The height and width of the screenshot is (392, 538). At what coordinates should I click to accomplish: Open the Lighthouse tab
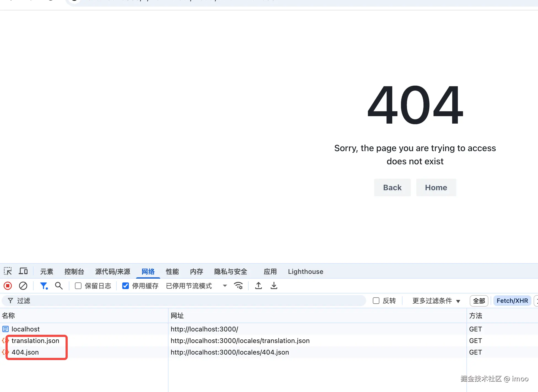pyautogui.click(x=305, y=271)
